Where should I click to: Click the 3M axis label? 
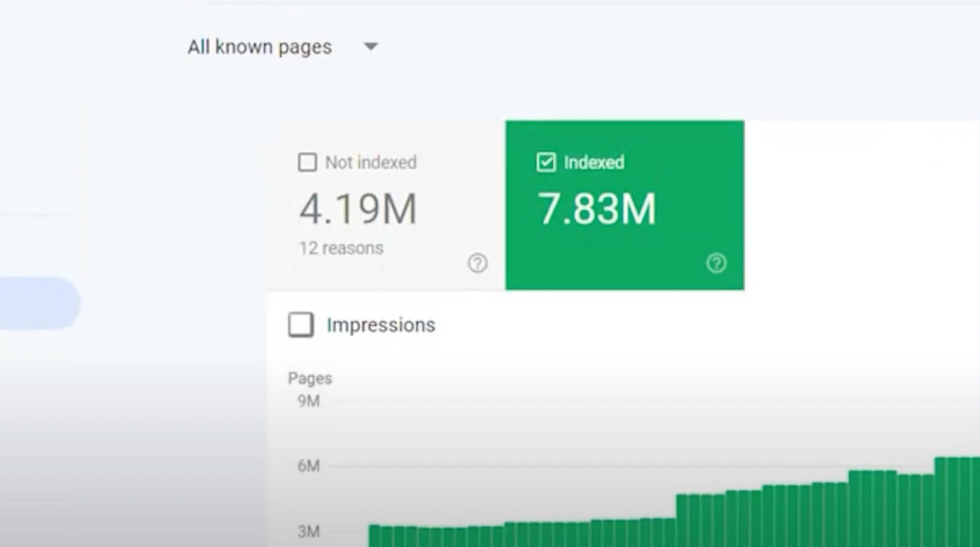coord(309,532)
